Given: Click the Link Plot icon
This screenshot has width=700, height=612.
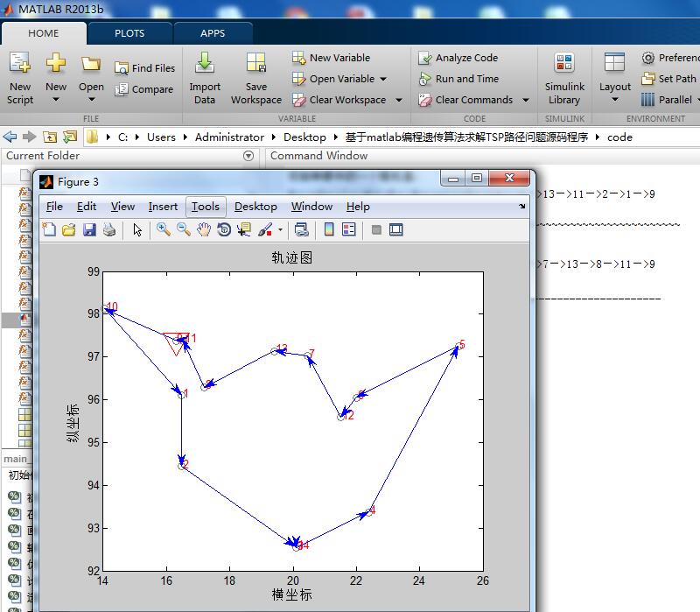Looking at the screenshot, I should (x=302, y=229).
